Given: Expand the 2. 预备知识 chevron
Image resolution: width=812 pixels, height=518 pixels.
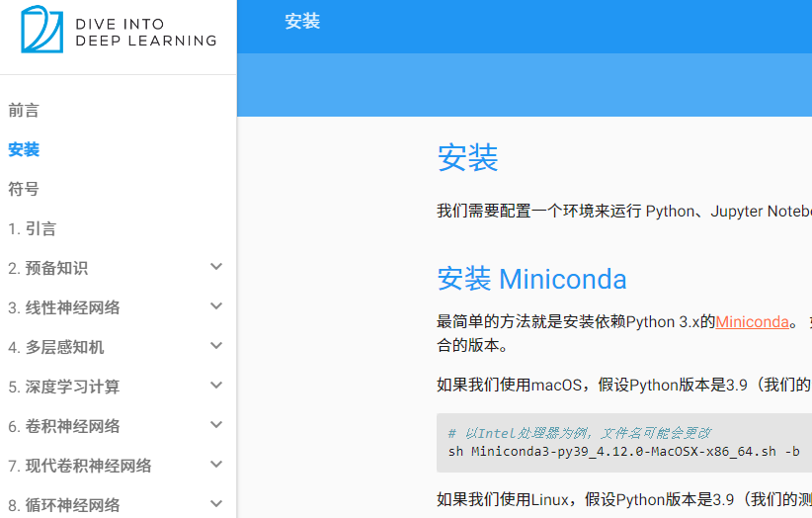Looking at the screenshot, I should (216, 267).
